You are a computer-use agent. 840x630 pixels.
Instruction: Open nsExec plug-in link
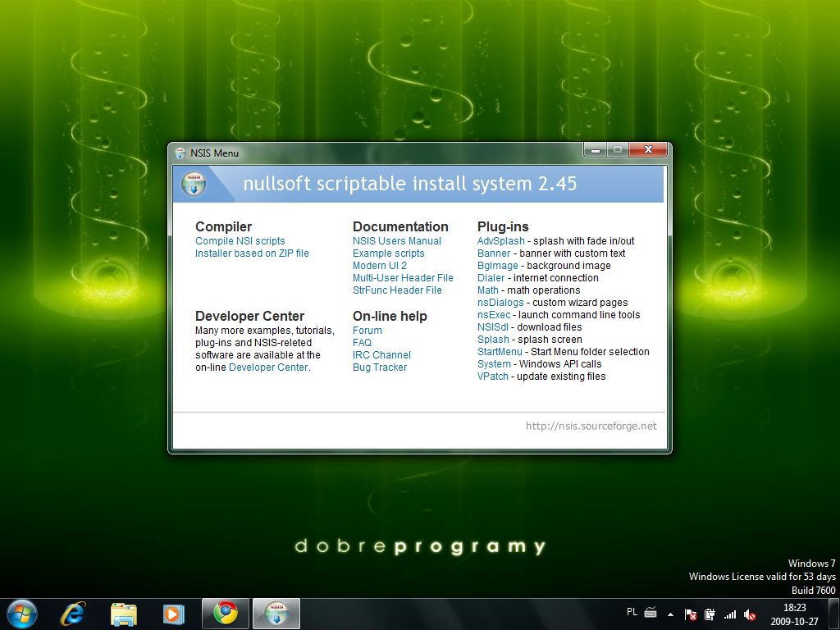tap(494, 315)
